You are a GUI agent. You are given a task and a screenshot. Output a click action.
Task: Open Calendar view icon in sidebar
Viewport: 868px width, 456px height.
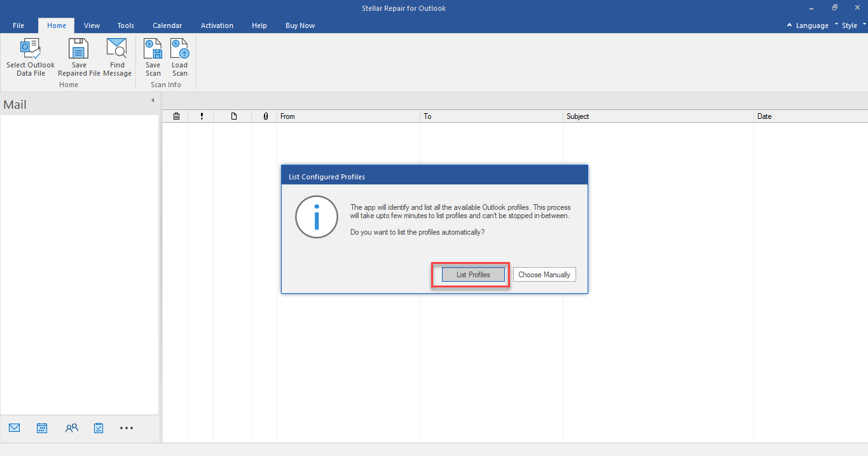(x=42, y=428)
